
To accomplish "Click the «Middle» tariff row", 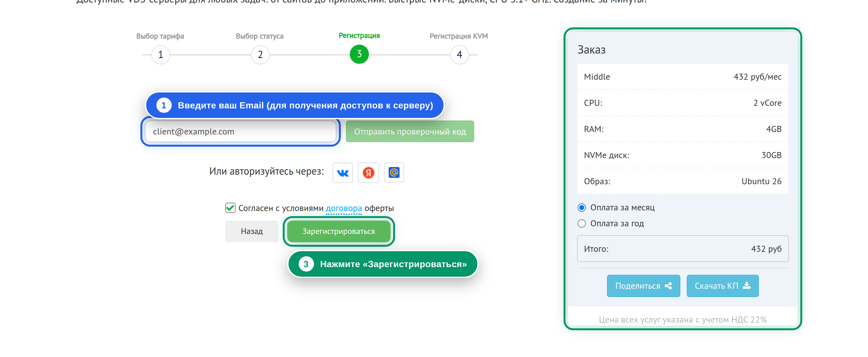I will click(682, 77).
